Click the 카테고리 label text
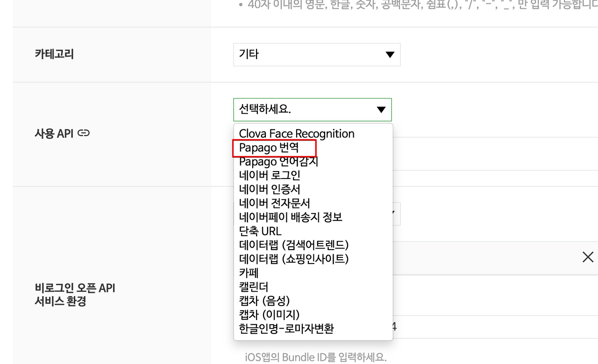The height and width of the screenshot is (364, 598). 54,54
